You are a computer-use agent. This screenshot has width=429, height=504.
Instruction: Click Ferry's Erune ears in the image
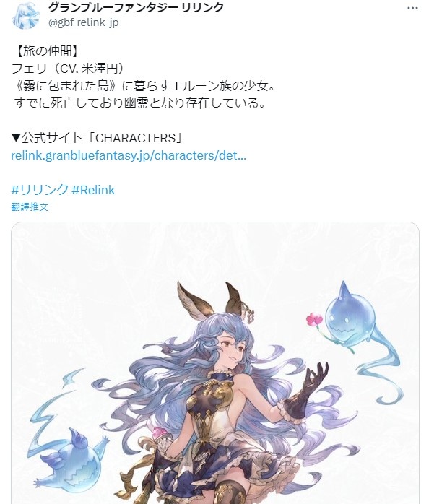tap(212, 299)
